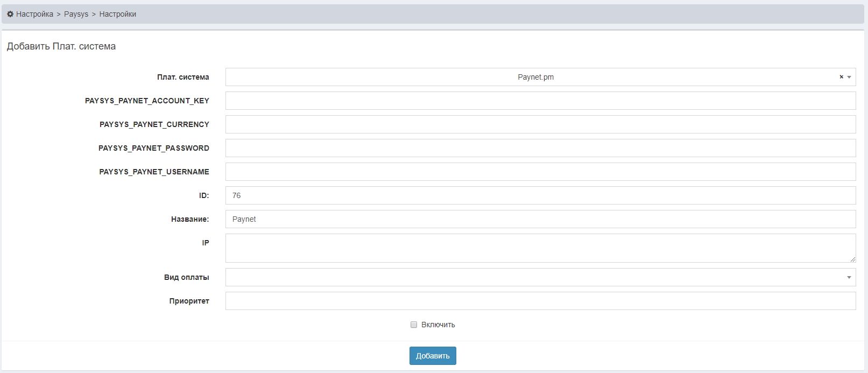
Task: Clear the Paynet.pm selection with the x
Action: pyautogui.click(x=841, y=77)
